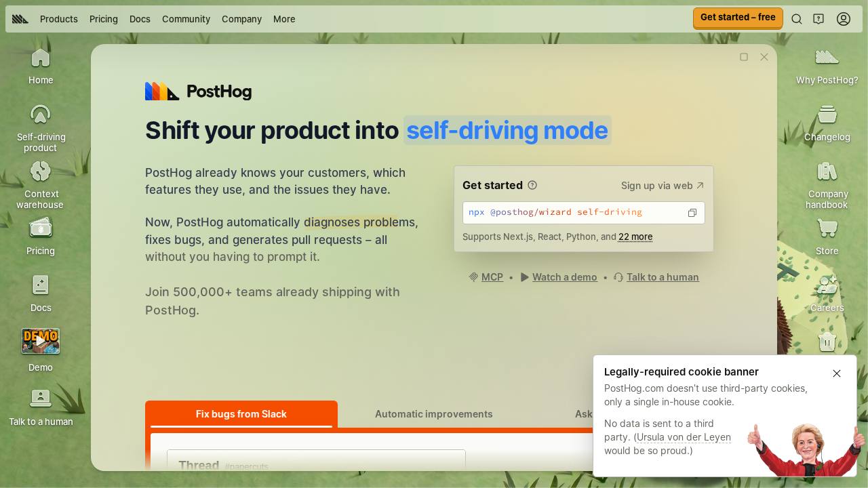The image size is (868, 488).
Task: Click the Get started help question icon
Action: [532, 185]
